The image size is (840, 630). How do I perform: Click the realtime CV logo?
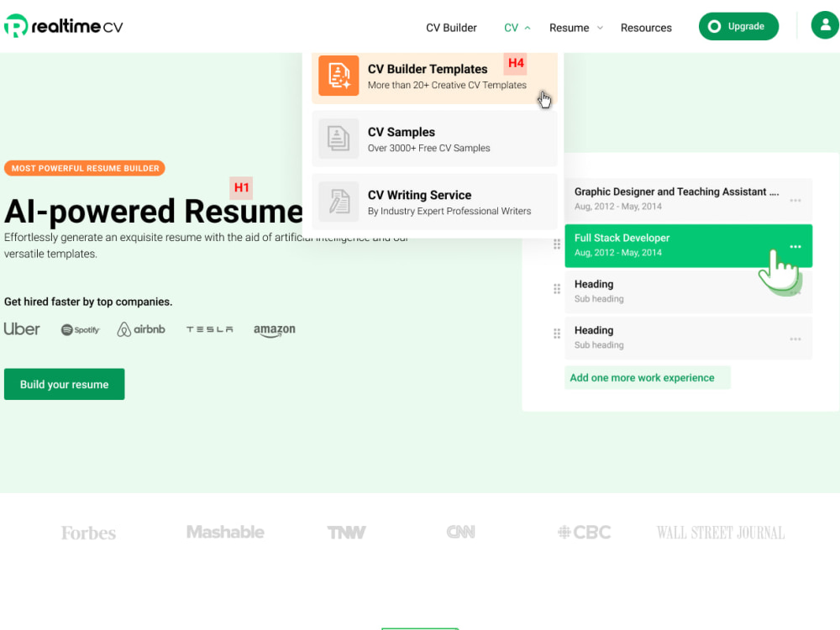(x=63, y=26)
